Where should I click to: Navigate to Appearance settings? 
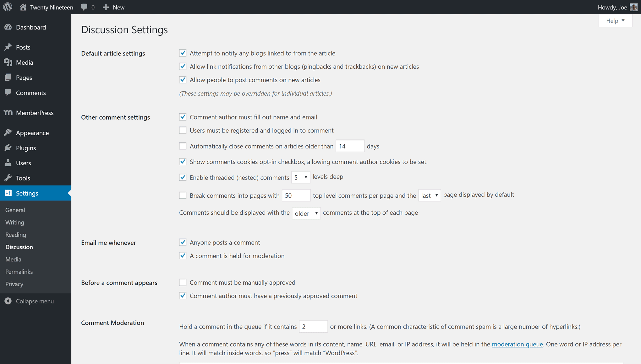pyautogui.click(x=32, y=133)
